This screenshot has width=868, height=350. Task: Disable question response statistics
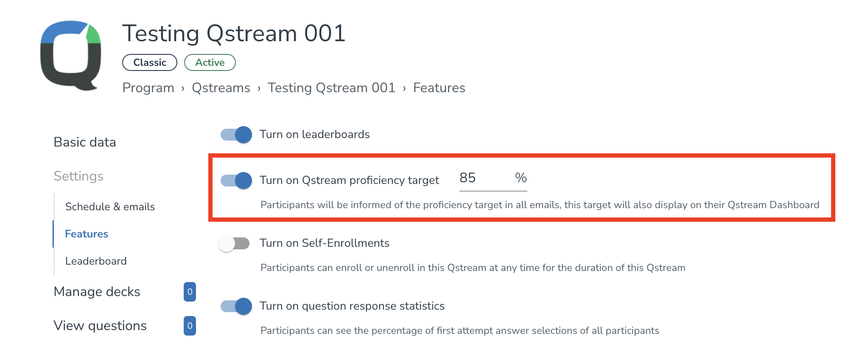pos(235,306)
